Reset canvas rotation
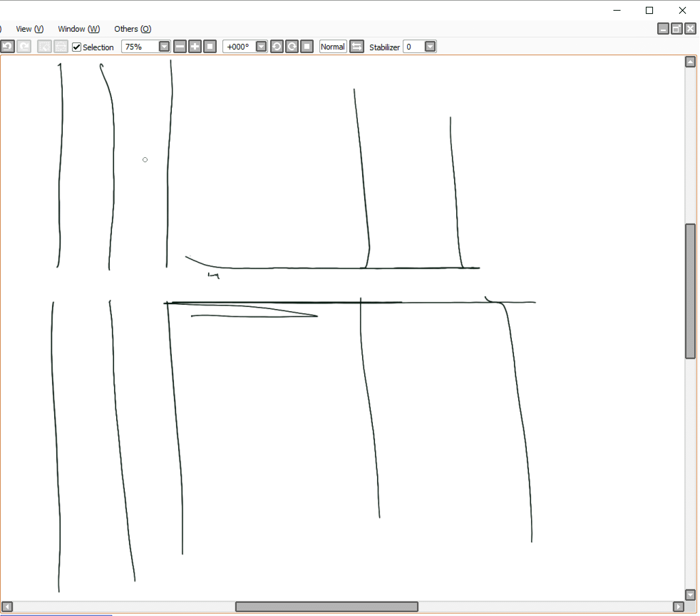Image resolution: width=700 pixels, height=616 pixels. tap(307, 47)
